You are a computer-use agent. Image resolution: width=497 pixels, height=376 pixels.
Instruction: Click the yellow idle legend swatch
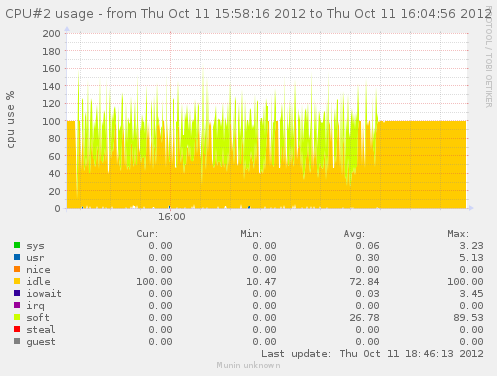[17, 281]
